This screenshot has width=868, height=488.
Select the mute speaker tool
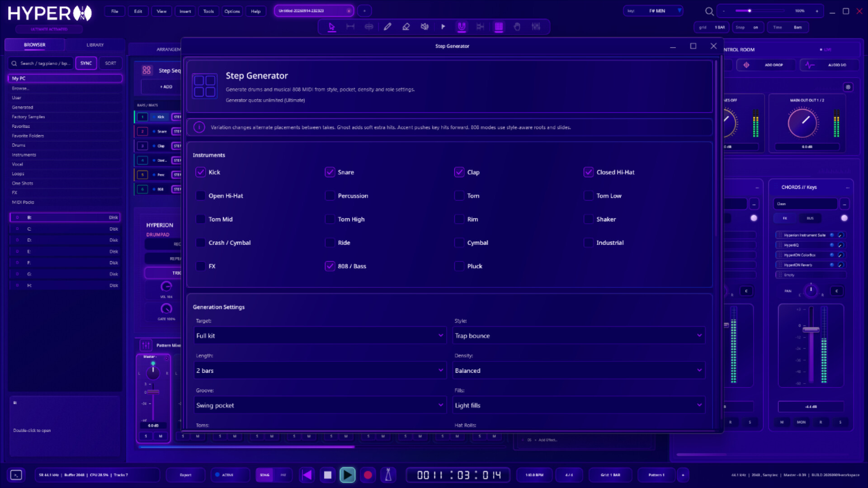[425, 27]
